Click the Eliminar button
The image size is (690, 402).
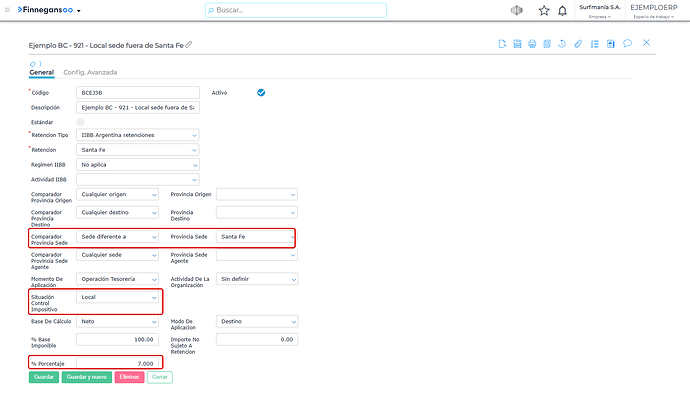(129, 377)
